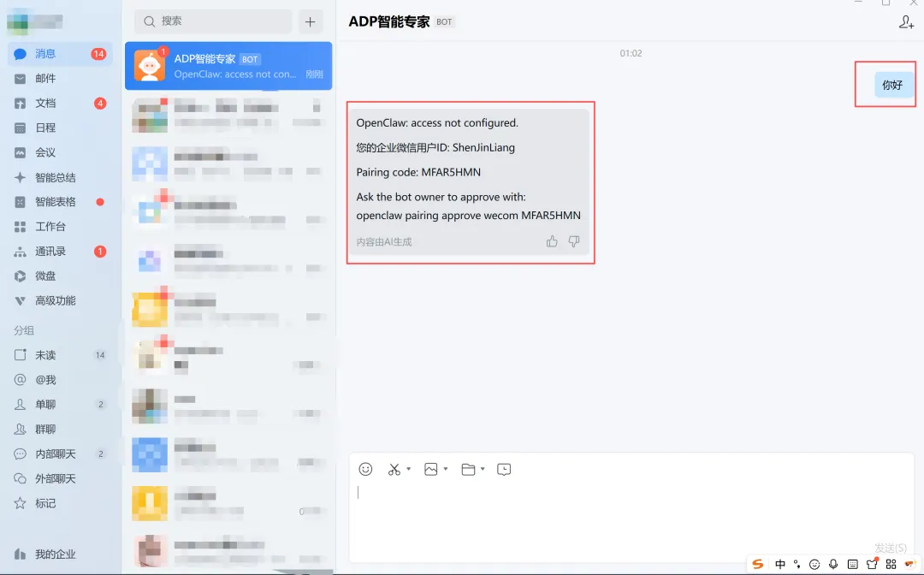Image resolution: width=924 pixels, height=575 pixels.
Task: Click the 发送(S) send button
Action: [891, 548]
